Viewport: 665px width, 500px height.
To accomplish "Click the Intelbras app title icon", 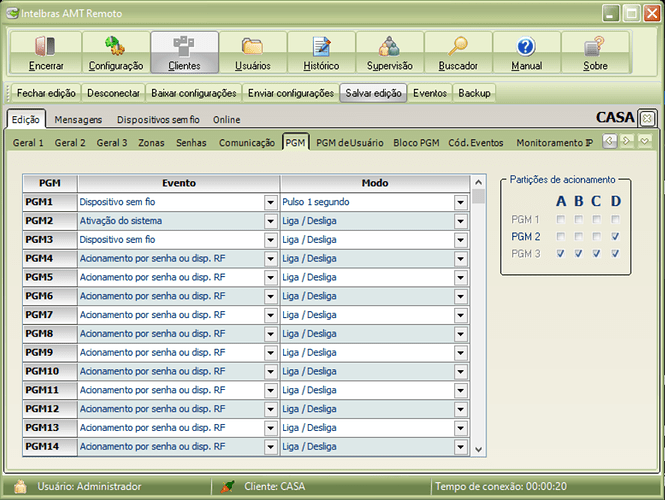I will (x=12, y=13).
